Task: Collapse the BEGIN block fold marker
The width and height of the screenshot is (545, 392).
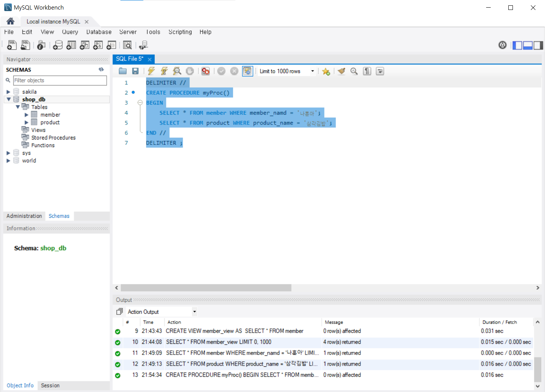Action: (x=140, y=102)
